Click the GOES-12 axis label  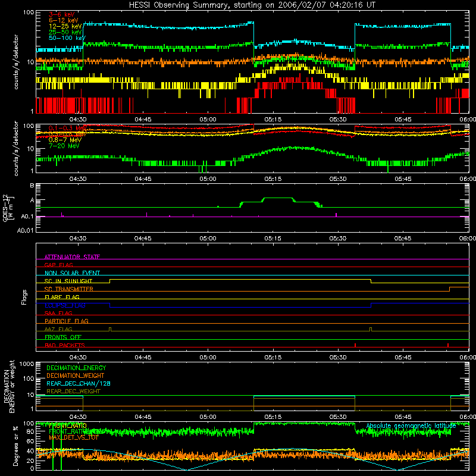click(8, 208)
